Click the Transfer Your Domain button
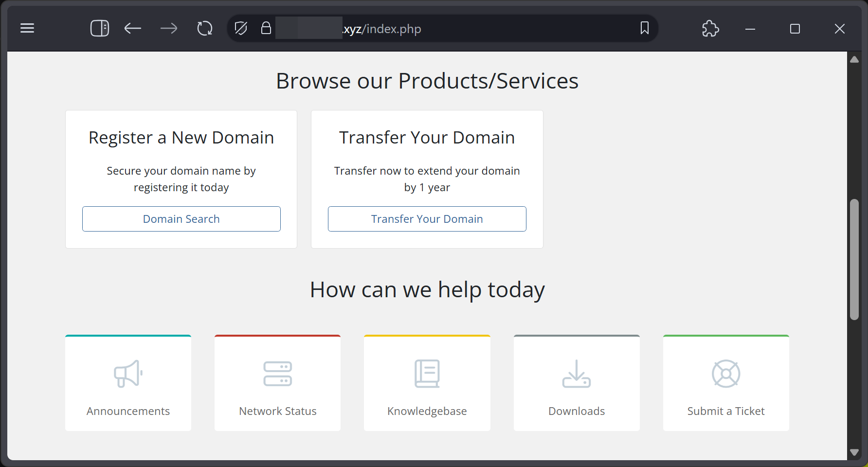The height and width of the screenshot is (467, 868). coord(427,219)
